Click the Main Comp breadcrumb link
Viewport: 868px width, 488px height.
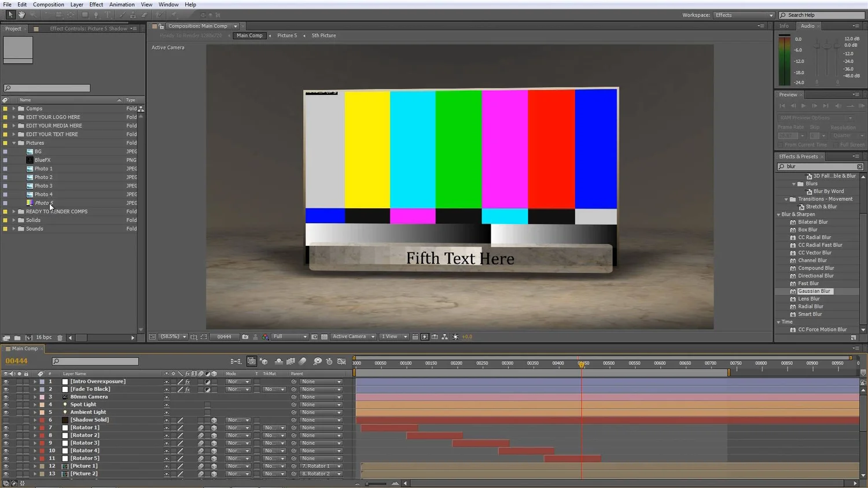click(x=249, y=35)
